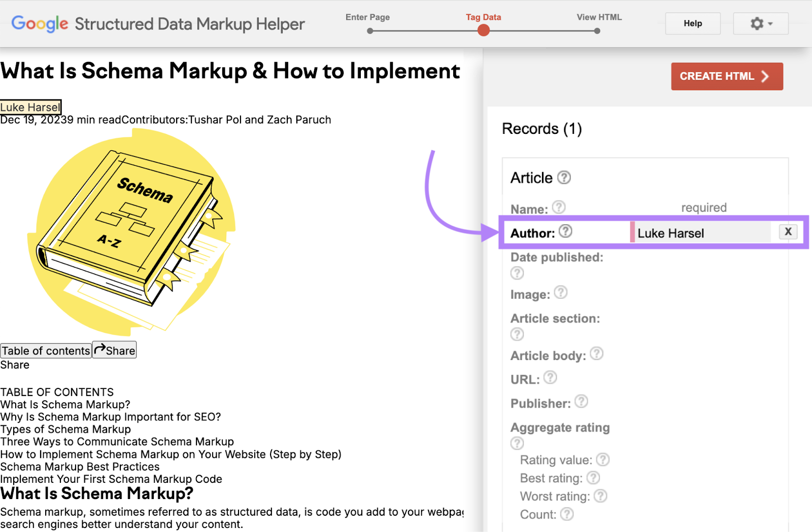Open the settings gear dropdown
Image resolution: width=812 pixels, height=532 pixels.
coord(761,23)
